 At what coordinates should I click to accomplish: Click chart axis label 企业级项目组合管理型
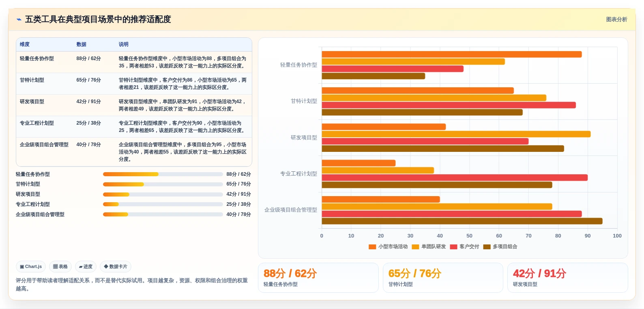pyautogui.click(x=291, y=210)
